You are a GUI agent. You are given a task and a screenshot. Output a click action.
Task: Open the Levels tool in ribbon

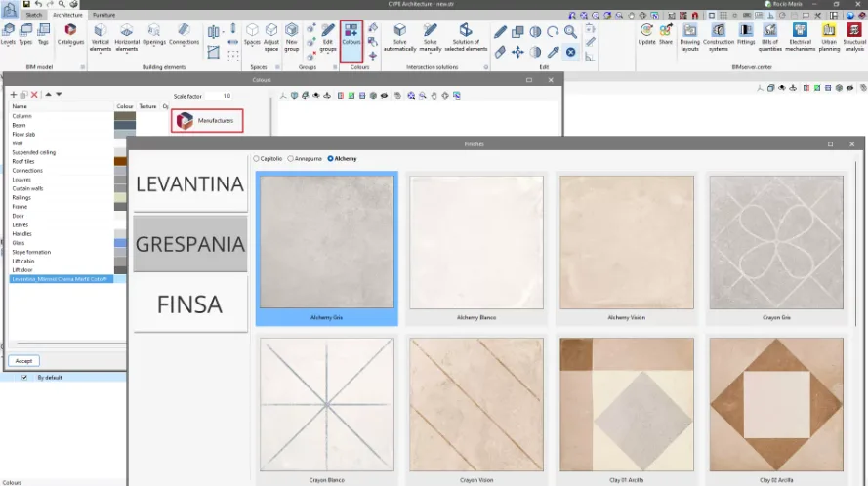(9, 34)
